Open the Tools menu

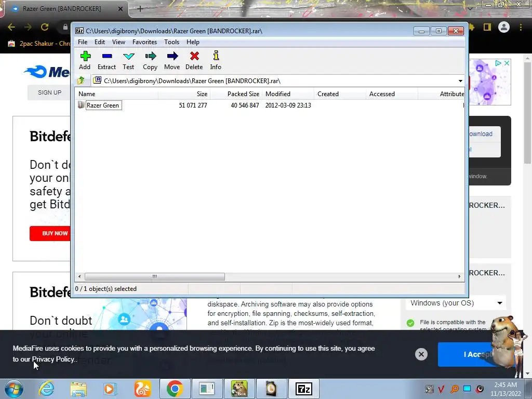(171, 42)
